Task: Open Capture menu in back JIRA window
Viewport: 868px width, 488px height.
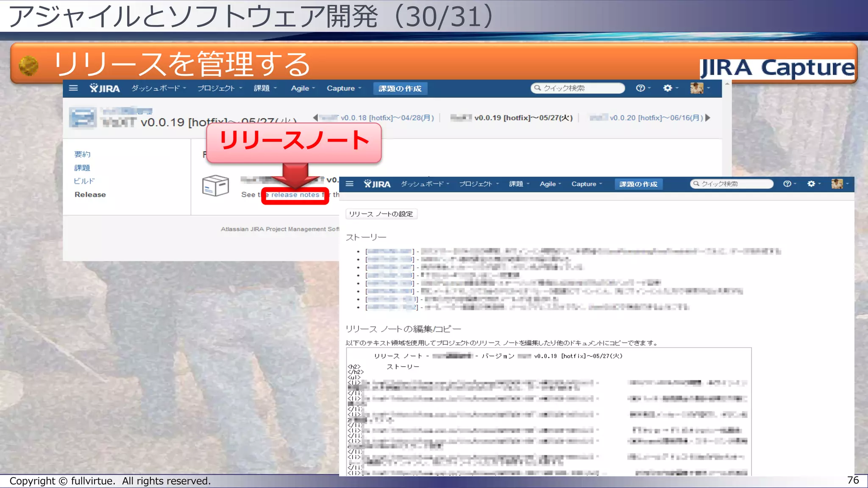Action: point(344,88)
